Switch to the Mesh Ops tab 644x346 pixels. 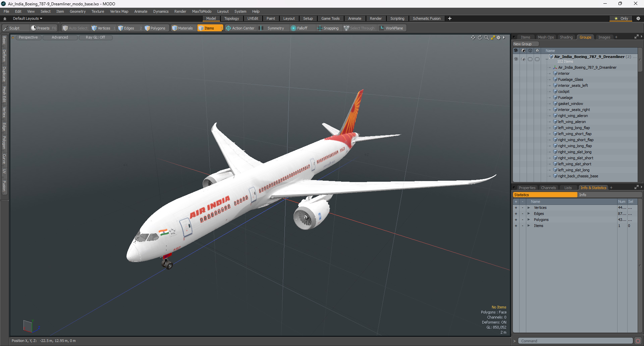tap(546, 37)
